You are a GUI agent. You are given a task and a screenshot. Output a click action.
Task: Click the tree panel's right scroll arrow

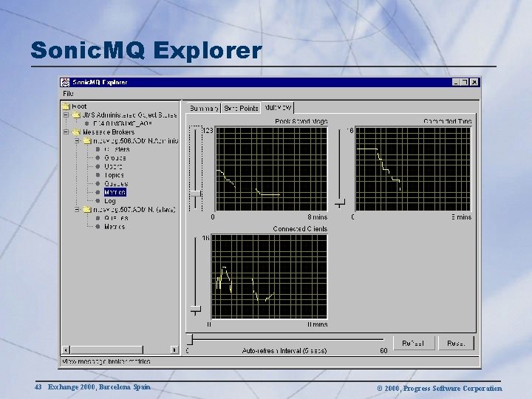tap(174, 349)
